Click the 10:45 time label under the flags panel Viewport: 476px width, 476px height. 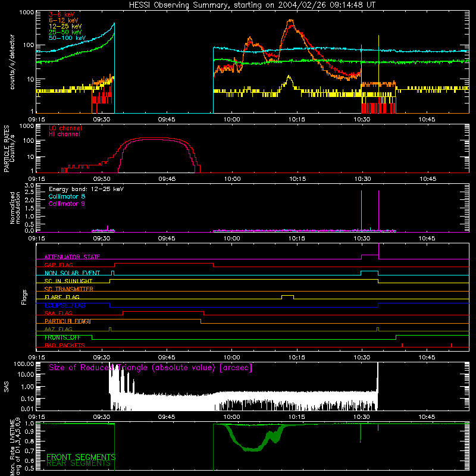pos(427,358)
